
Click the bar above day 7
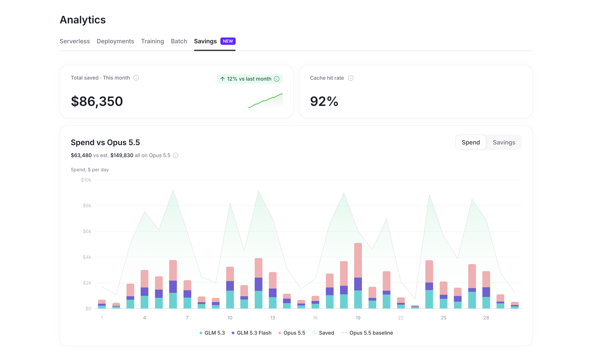187,294
